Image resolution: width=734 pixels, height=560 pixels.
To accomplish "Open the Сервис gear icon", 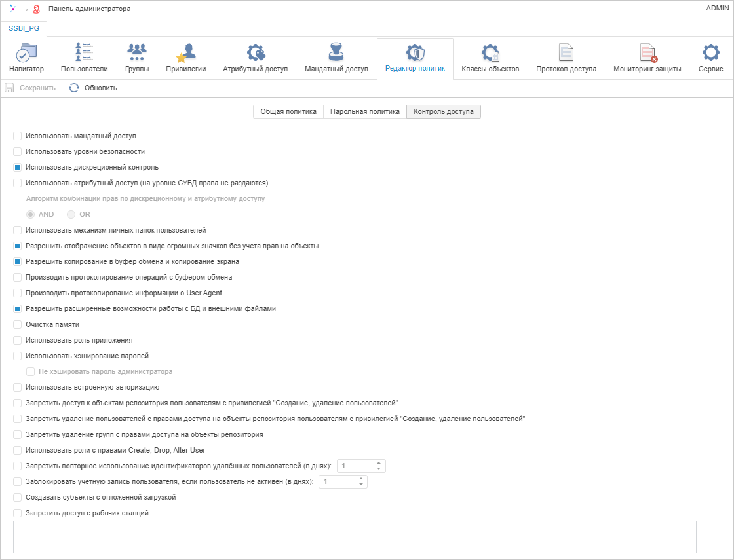I will pos(710,52).
